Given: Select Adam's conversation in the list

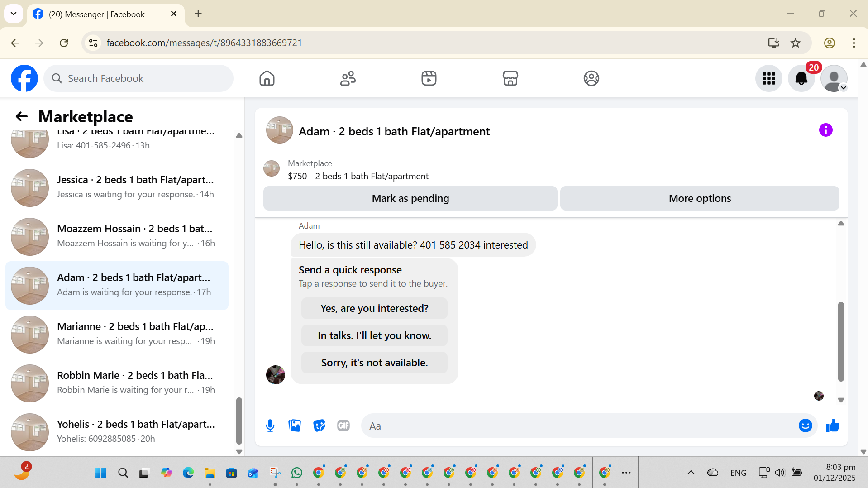Looking at the screenshot, I should point(117,285).
